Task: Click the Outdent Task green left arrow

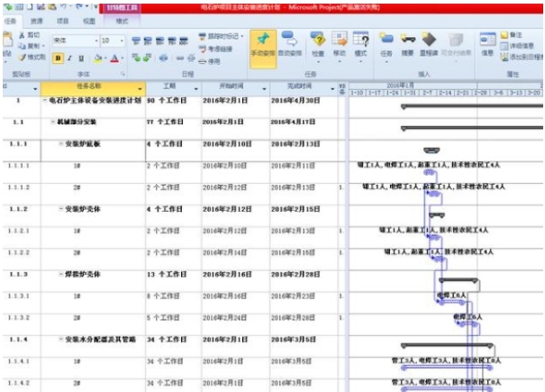Action: (136, 58)
